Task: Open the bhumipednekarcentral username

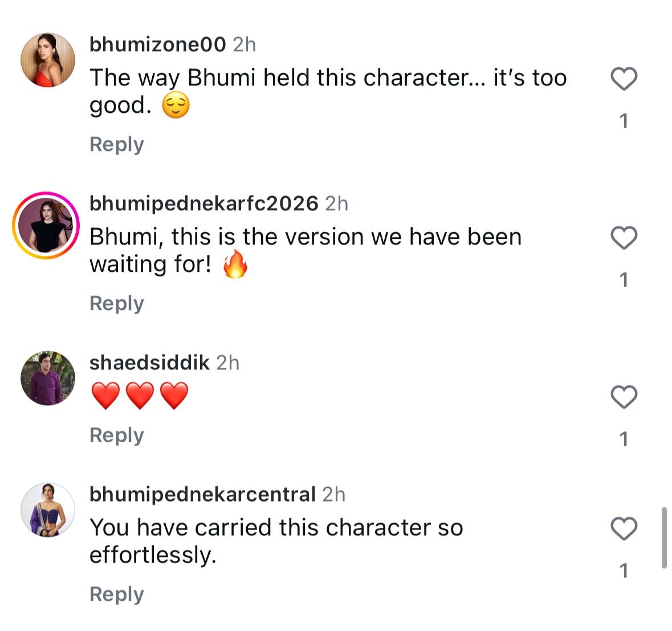Action: (202, 494)
